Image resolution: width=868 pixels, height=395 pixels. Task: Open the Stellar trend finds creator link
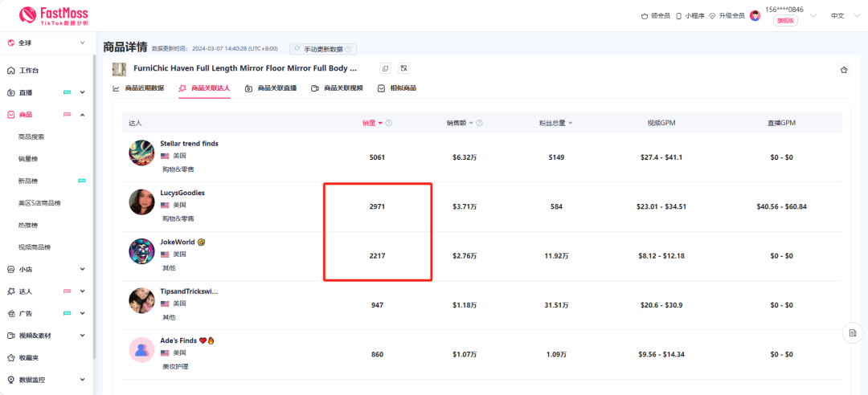pos(189,144)
